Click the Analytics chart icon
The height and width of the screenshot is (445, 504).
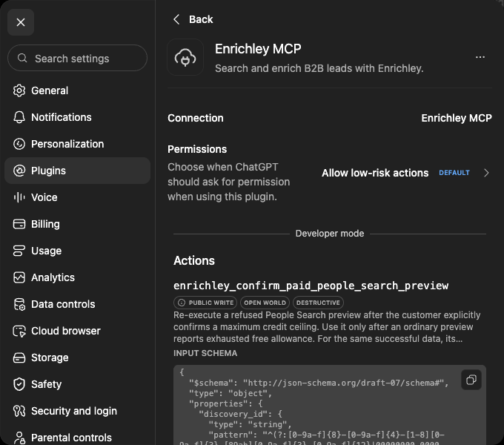[19, 277]
